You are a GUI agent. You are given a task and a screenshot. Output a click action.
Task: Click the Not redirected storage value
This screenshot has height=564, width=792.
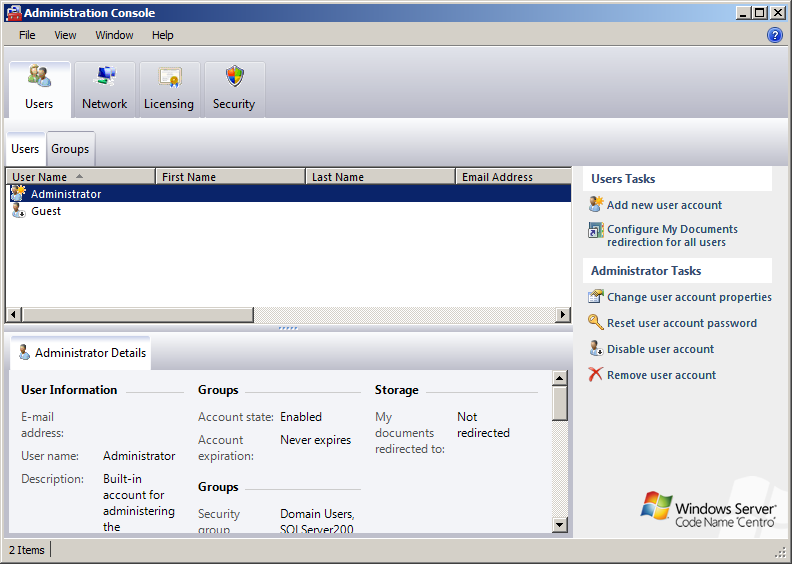[483, 425]
